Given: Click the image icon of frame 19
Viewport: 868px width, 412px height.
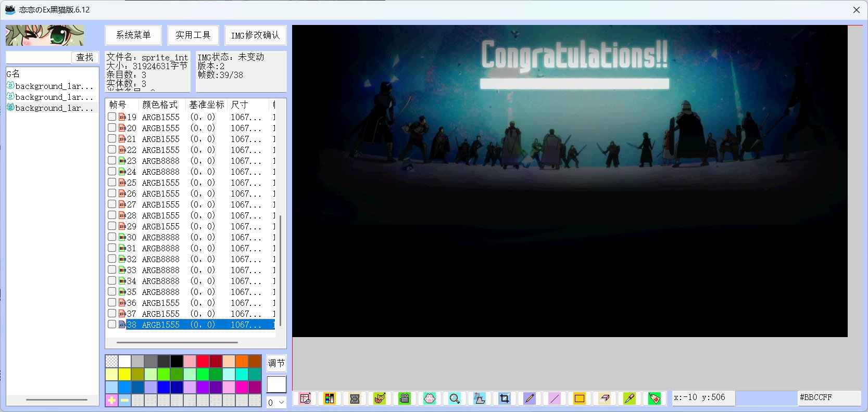Looking at the screenshot, I should 122,117.
